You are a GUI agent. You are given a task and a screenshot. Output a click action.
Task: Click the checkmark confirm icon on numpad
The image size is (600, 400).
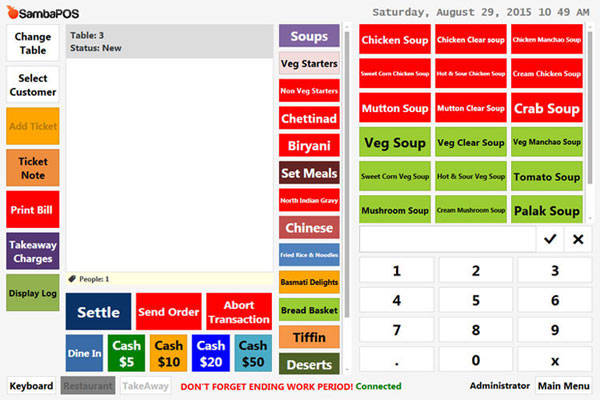pos(550,239)
